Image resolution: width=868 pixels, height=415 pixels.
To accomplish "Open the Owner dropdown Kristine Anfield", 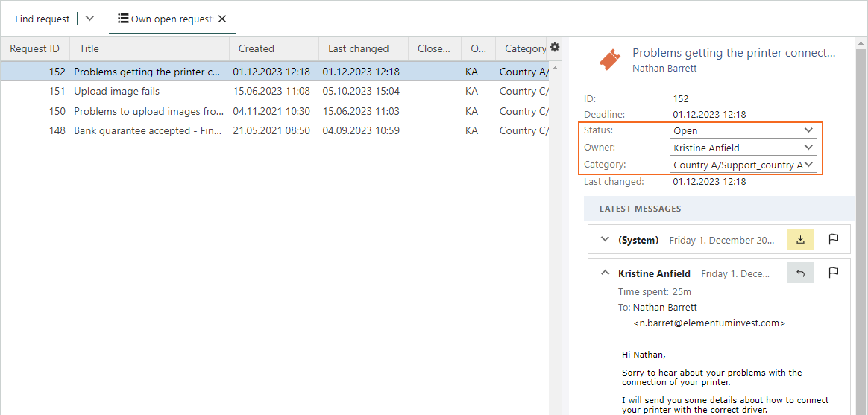I will 743,148.
